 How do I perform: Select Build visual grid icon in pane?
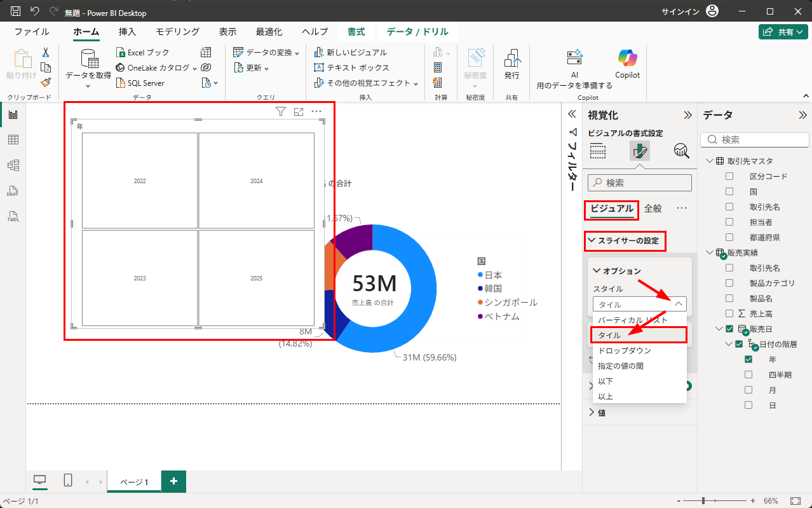coord(598,151)
